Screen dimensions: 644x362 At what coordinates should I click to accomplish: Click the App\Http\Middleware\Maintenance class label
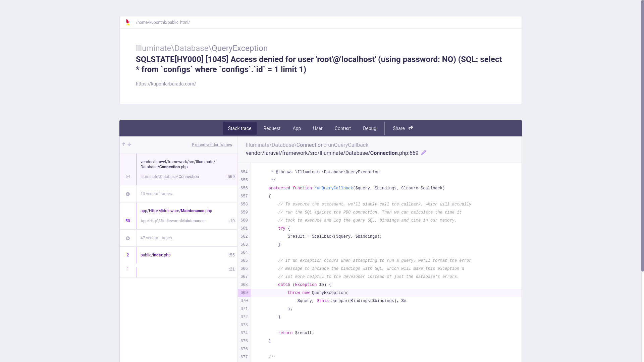point(172,221)
